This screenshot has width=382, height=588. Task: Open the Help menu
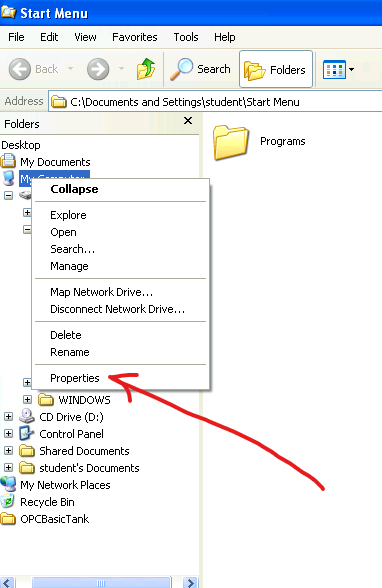(x=225, y=37)
